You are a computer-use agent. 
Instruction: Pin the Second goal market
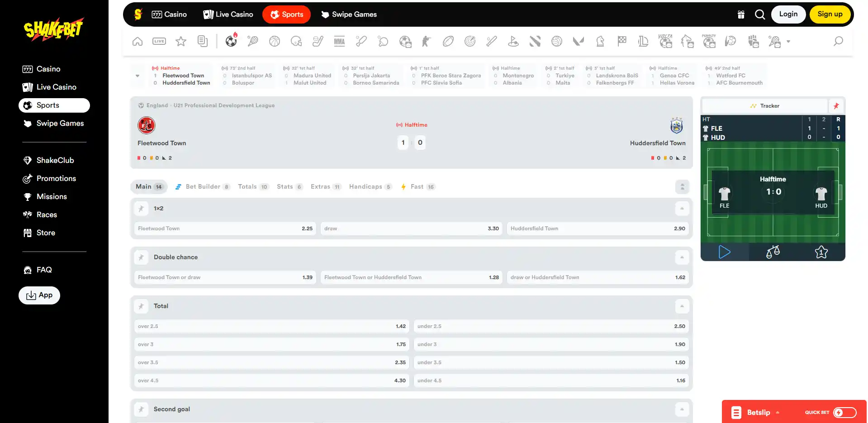tap(141, 409)
